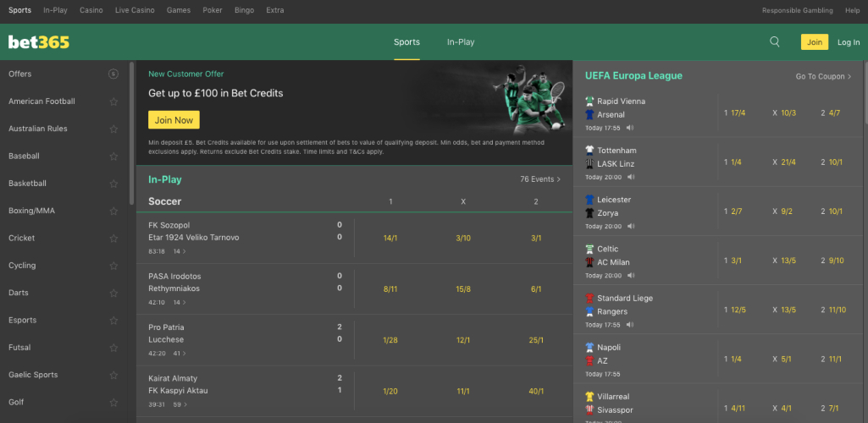Open Go To Coupon for Europa League
The width and height of the screenshot is (868, 423).
point(823,76)
